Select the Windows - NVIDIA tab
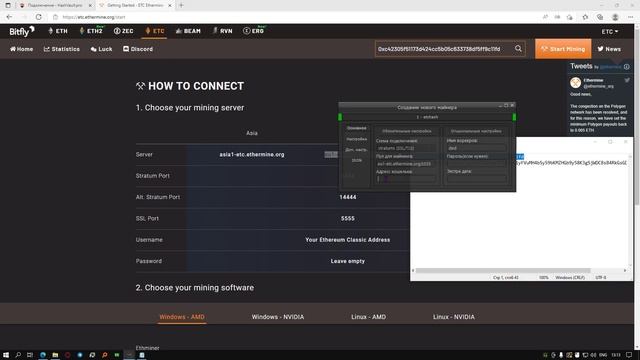The image size is (640, 360). (x=278, y=317)
